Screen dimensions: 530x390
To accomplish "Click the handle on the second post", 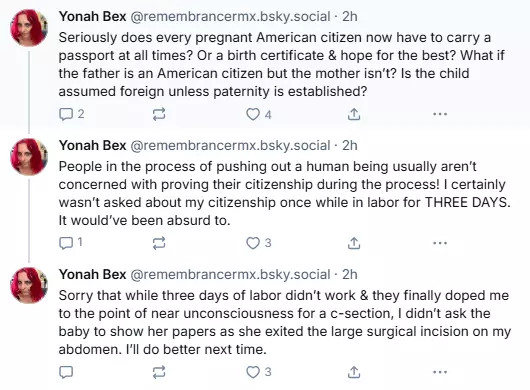I will (230, 145).
